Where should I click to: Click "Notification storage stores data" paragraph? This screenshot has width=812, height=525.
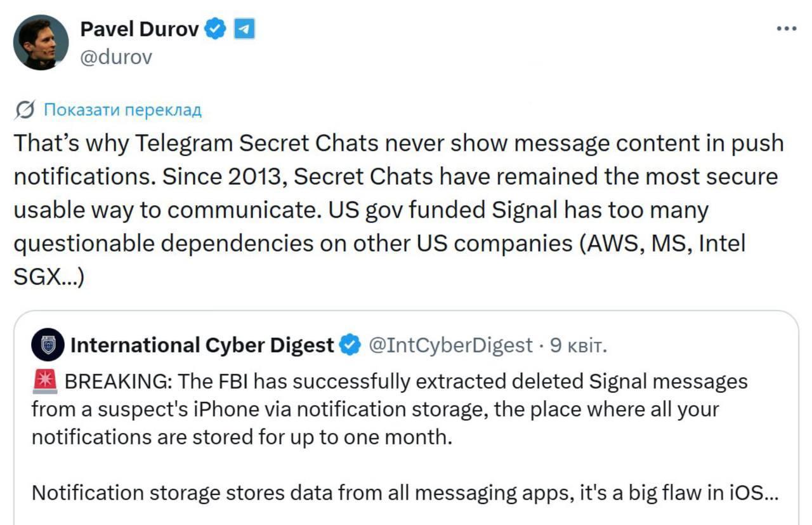tap(405, 493)
